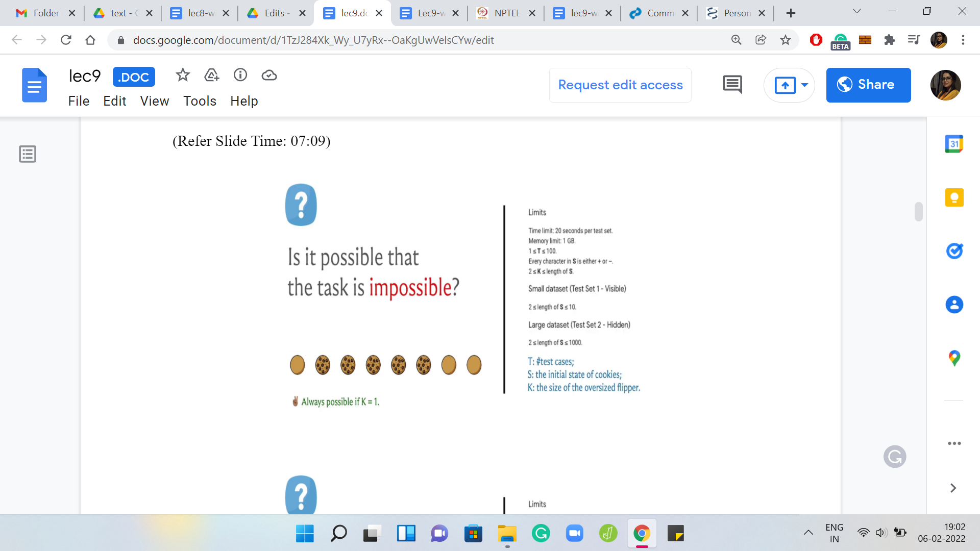The height and width of the screenshot is (551, 980).
Task: Click the Refer Slide Time text
Action: [x=252, y=141]
